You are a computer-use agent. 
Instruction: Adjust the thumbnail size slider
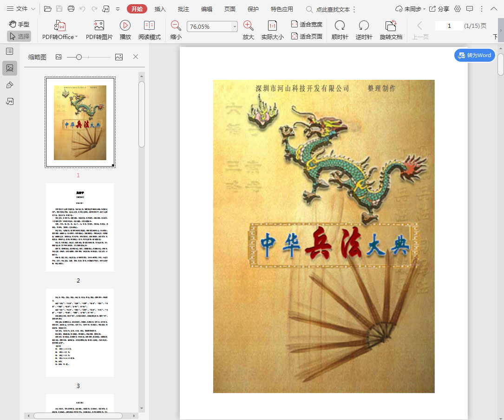click(x=79, y=57)
